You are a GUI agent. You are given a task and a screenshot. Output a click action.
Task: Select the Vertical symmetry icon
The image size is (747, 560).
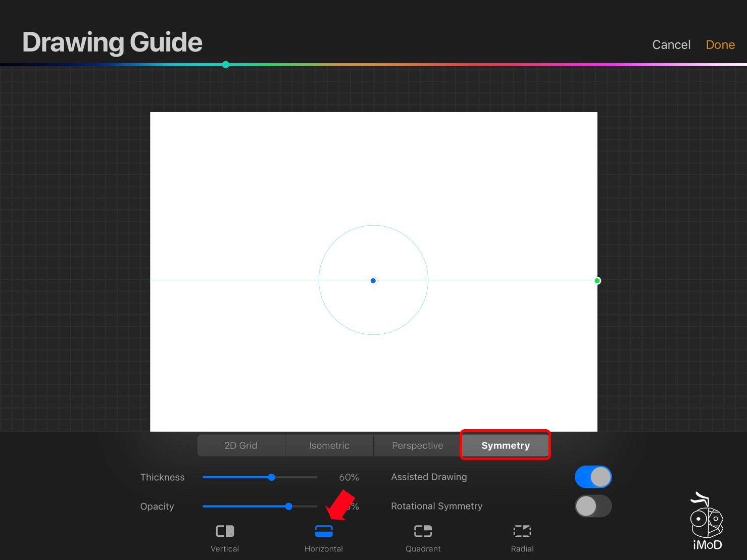click(225, 531)
